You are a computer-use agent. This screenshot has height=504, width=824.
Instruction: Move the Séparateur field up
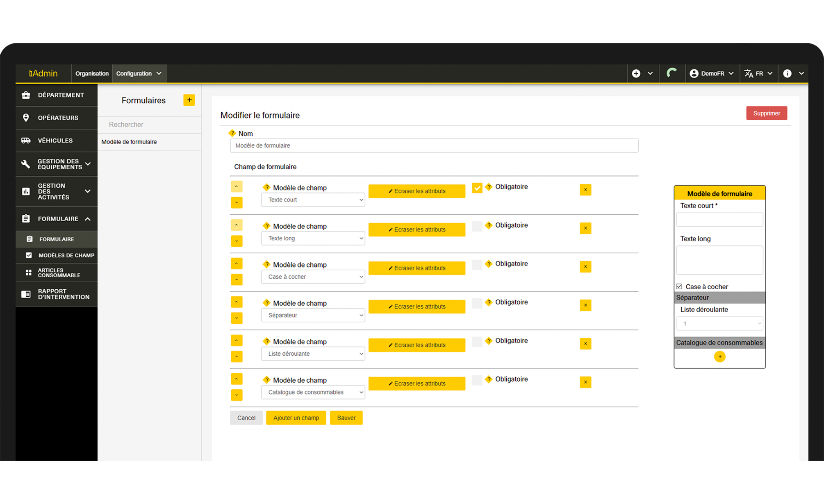(x=237, y=302)
